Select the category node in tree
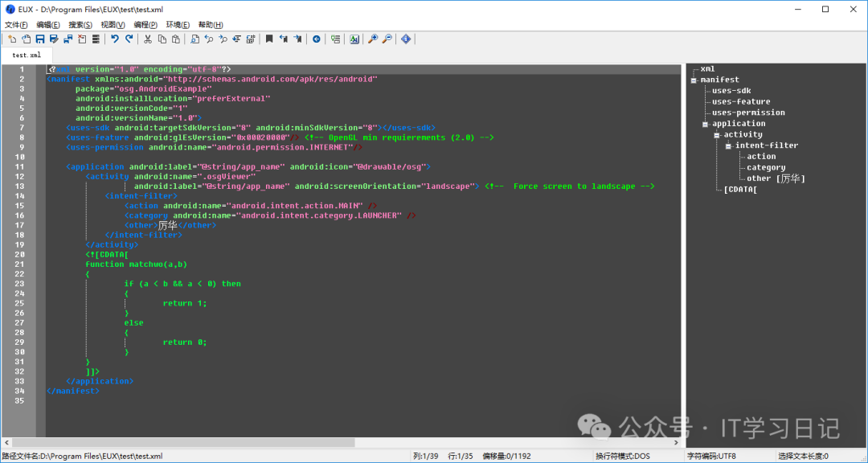 [765, 167]
